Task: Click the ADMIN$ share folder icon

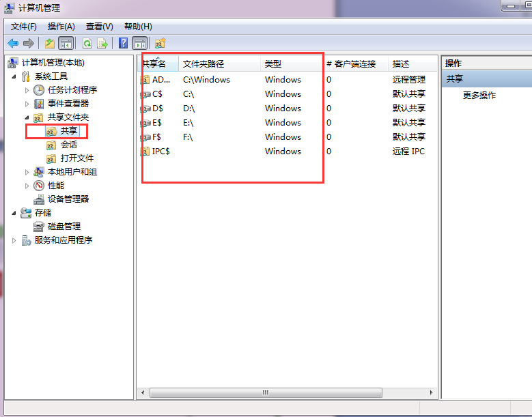Action: click(145, 80)
